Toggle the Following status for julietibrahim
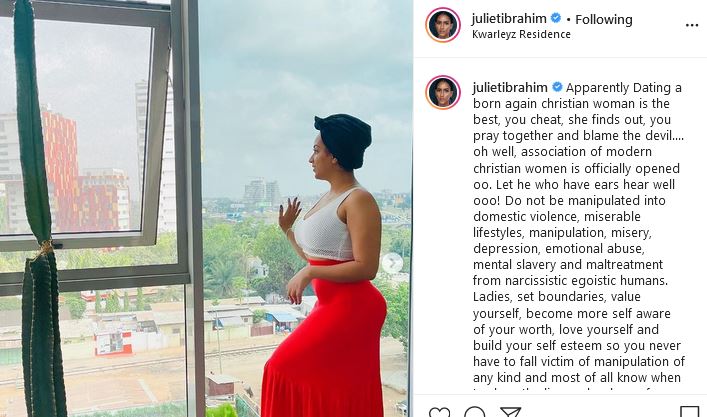The width and height of the screenshot is (707, 417). pyautogui.click(x=604, y=19)
